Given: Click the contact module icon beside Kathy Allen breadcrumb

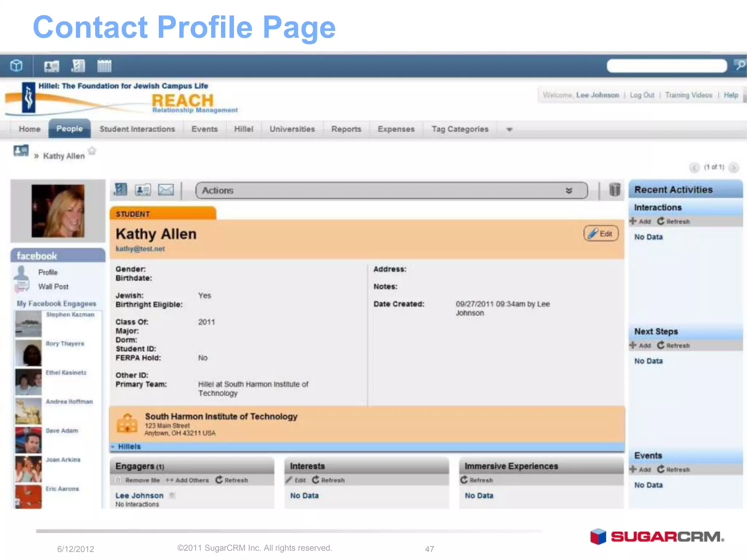Looking at the screenshot, I should tap(21, 151).
